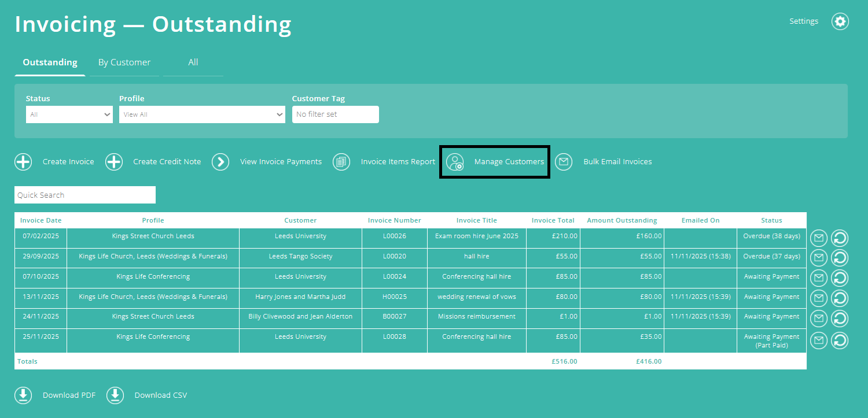Open the Status filter dropdown
The width and height of the screenshot is (868, 418).
pyautogui.click(x=69, y=114)
